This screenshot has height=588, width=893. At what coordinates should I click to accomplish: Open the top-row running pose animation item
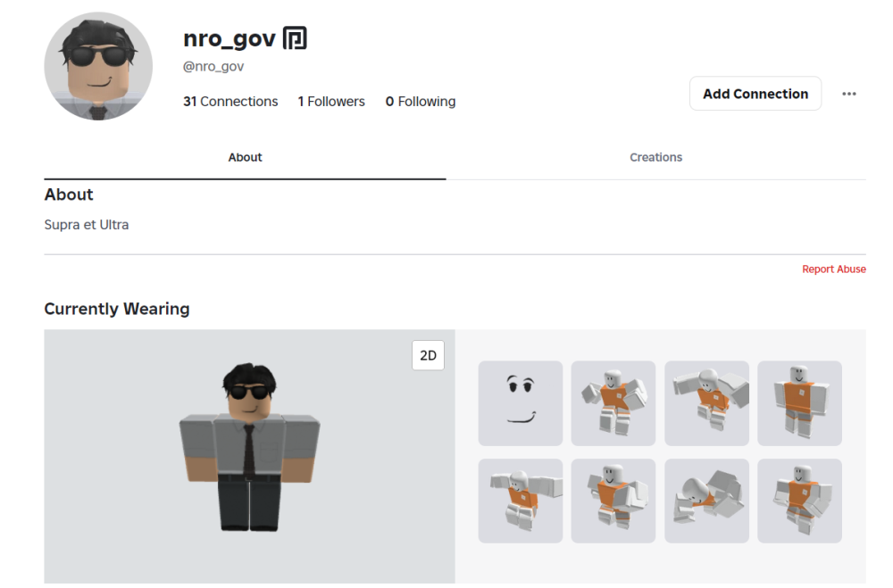[x=613, y=402]
